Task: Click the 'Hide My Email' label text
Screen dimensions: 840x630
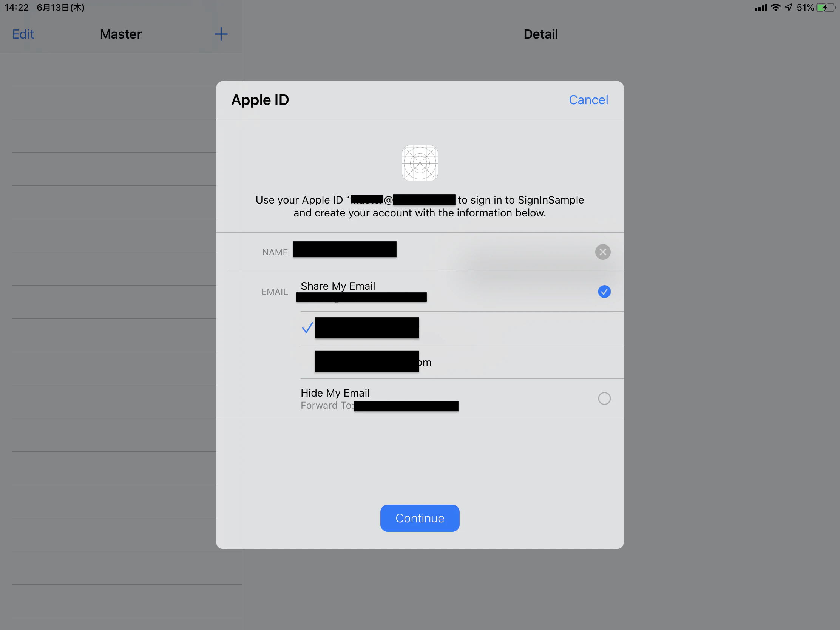Action: (335, 393)
